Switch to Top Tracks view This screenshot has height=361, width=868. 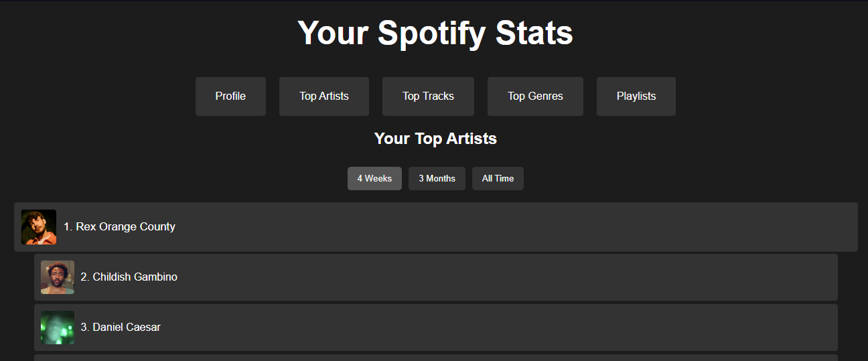(428, 96)
